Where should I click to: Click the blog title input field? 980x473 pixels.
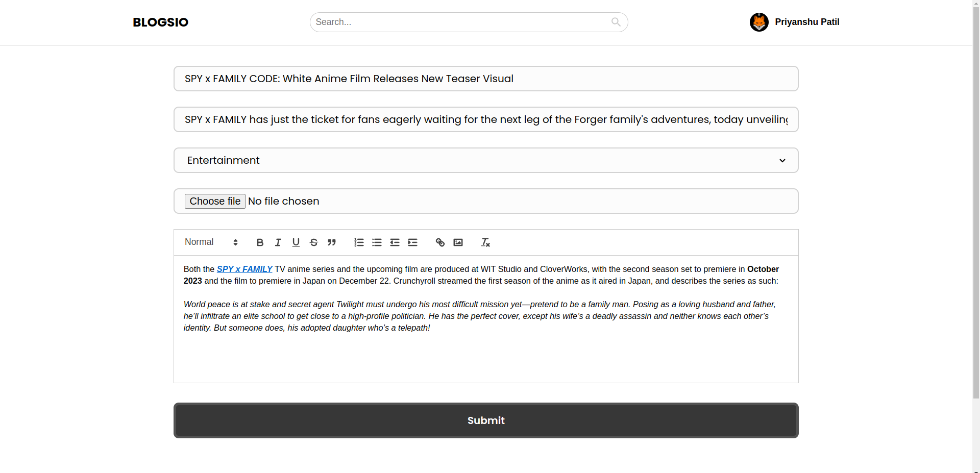pyautogui.click(x=486, y=79)
